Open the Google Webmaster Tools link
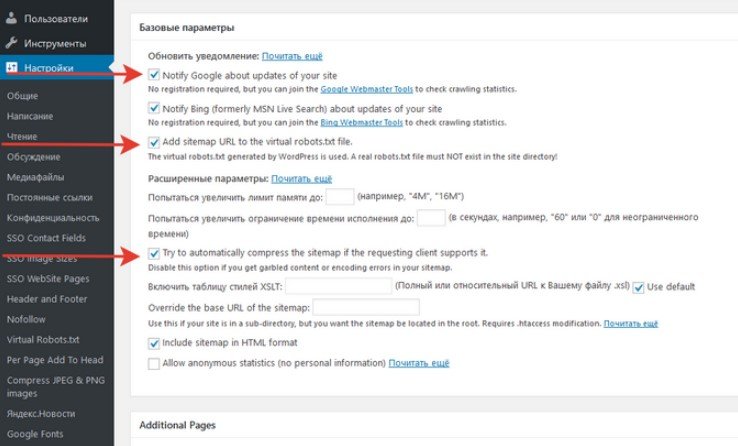738x446 pixels. point(369,89)
